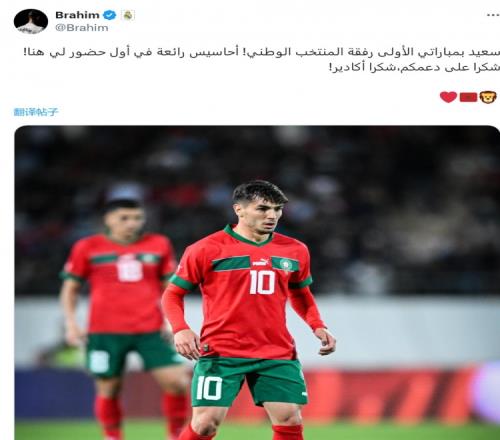
Task: Open the more options three-dot menu
Action: (x=493, y=15)
